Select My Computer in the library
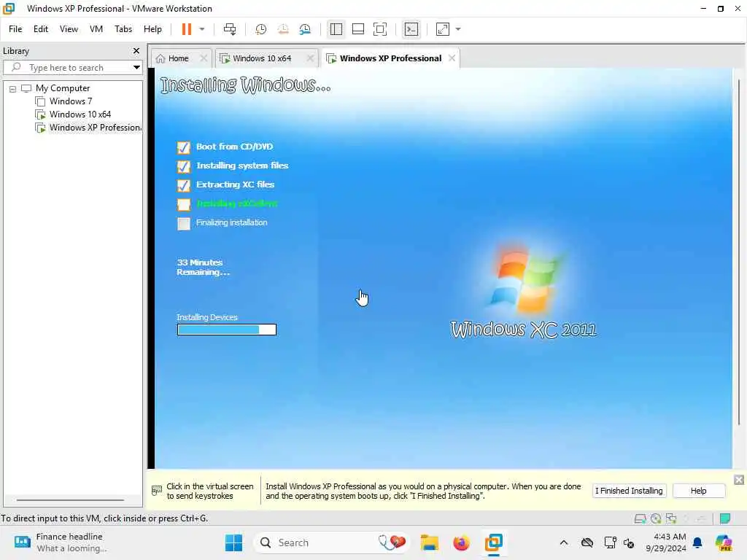 click(x=63, y=88)
